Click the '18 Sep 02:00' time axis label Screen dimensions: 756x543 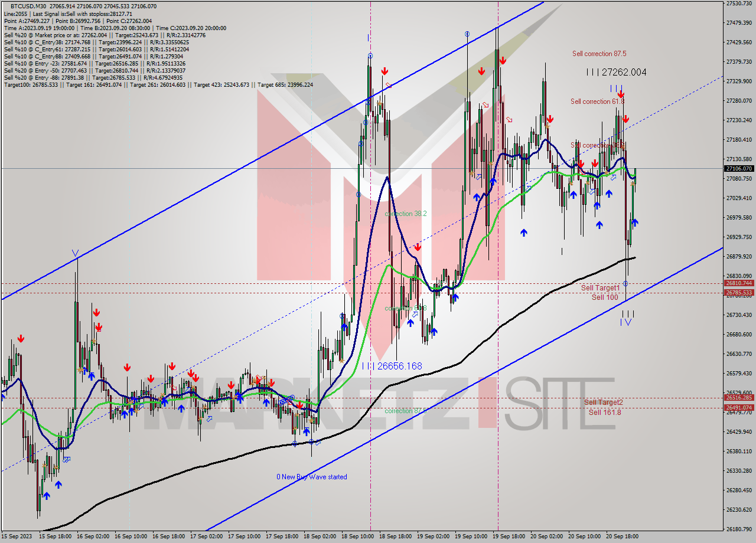pos(320,537)
